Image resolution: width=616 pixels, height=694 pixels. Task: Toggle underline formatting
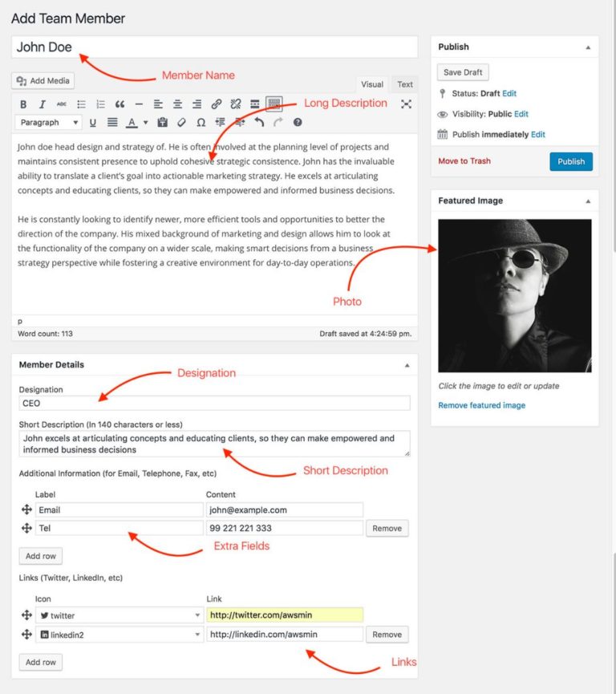93,123
